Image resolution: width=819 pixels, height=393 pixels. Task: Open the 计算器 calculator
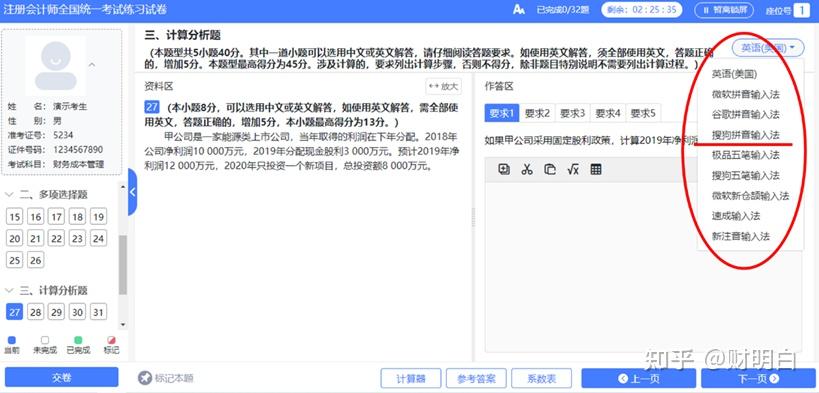411,378
